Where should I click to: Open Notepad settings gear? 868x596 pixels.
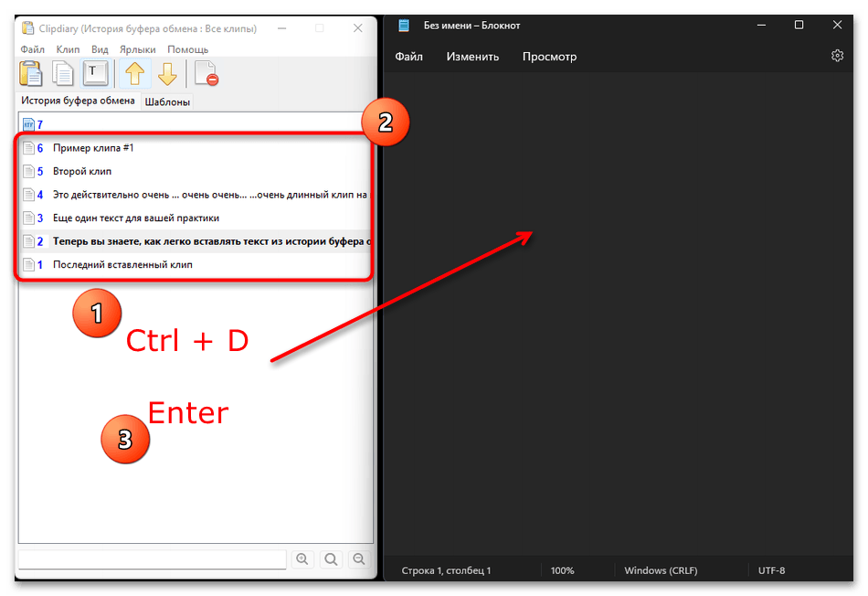click(837, 56)
